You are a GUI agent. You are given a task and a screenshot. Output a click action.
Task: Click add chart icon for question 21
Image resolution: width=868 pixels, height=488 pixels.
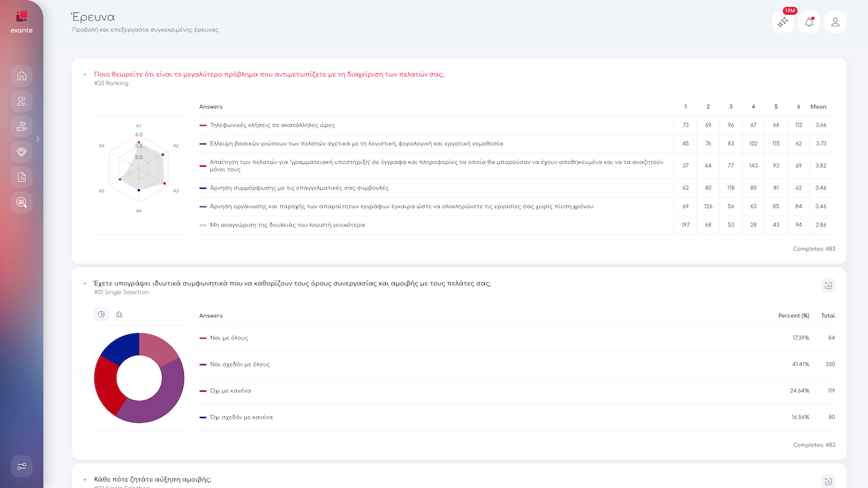[x=828, y=285]
